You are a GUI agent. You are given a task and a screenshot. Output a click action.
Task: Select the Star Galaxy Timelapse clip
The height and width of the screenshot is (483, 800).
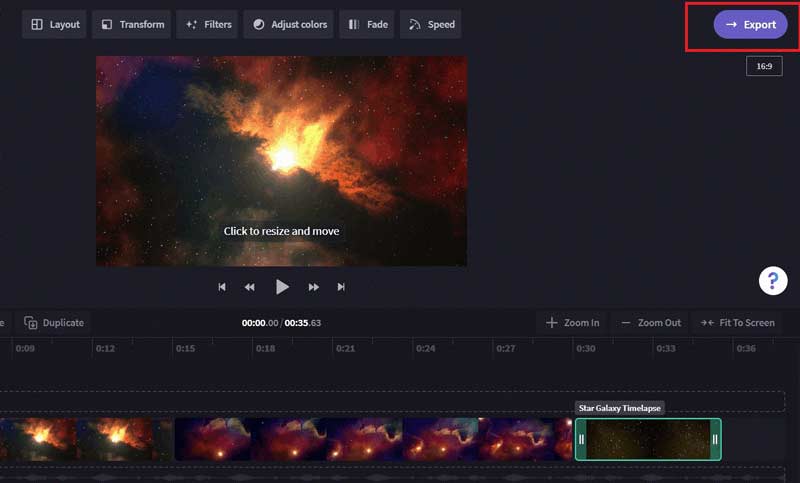pyautogui.click(x=647, y=439)
